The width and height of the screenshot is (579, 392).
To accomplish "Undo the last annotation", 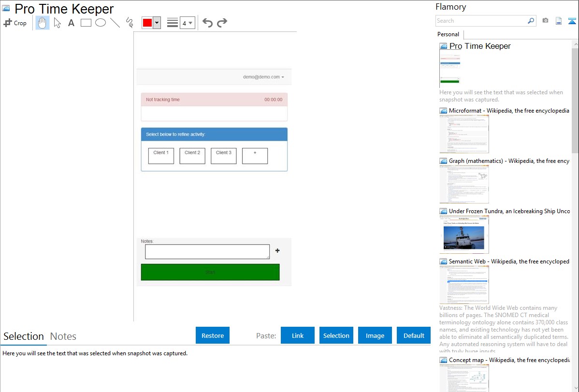I will coord(207,23).
